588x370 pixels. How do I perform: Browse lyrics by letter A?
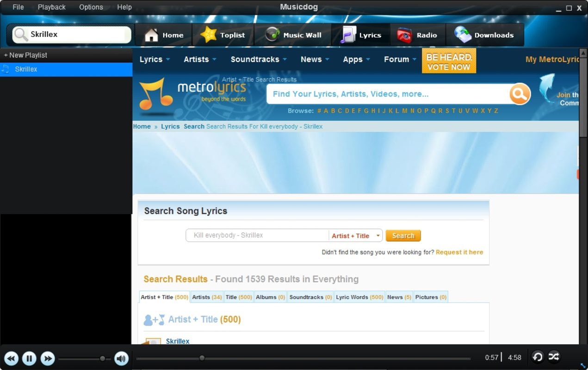[x=326, y=111]
